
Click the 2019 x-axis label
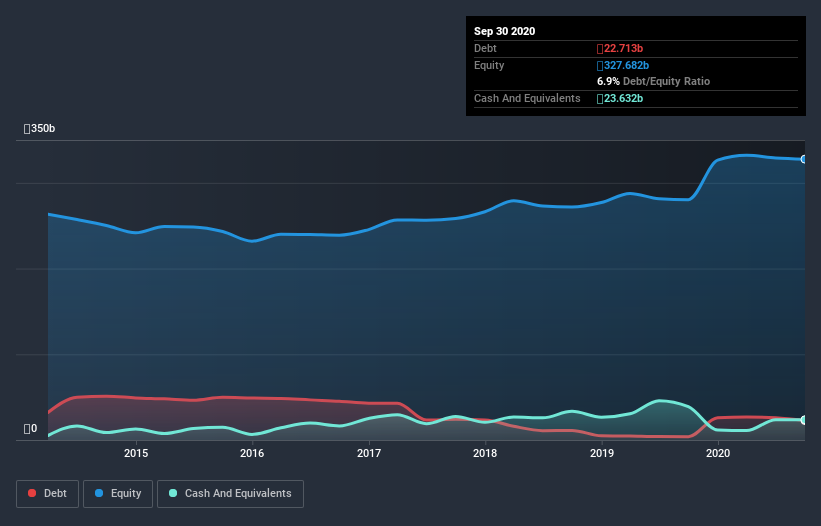tap(602, 453)
